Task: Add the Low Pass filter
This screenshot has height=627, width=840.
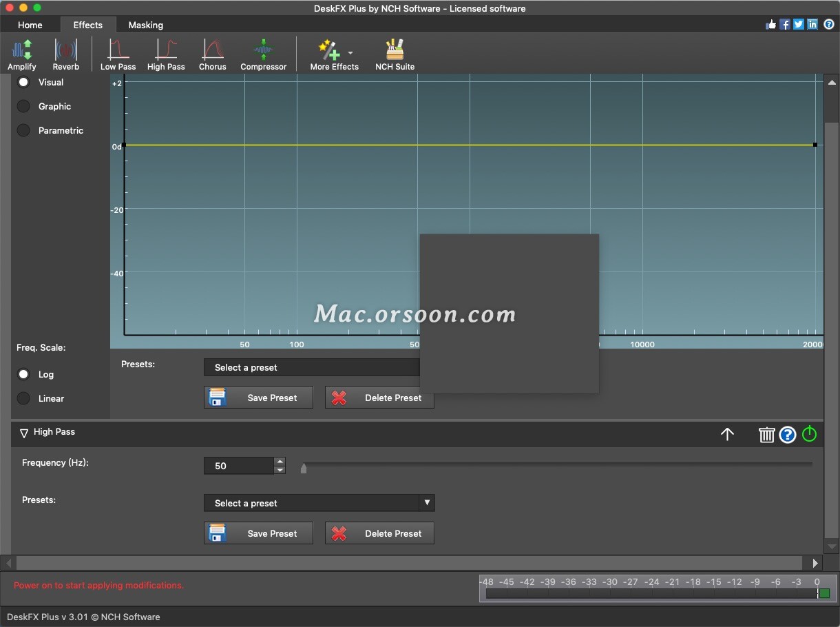Action: coord(118,54)
